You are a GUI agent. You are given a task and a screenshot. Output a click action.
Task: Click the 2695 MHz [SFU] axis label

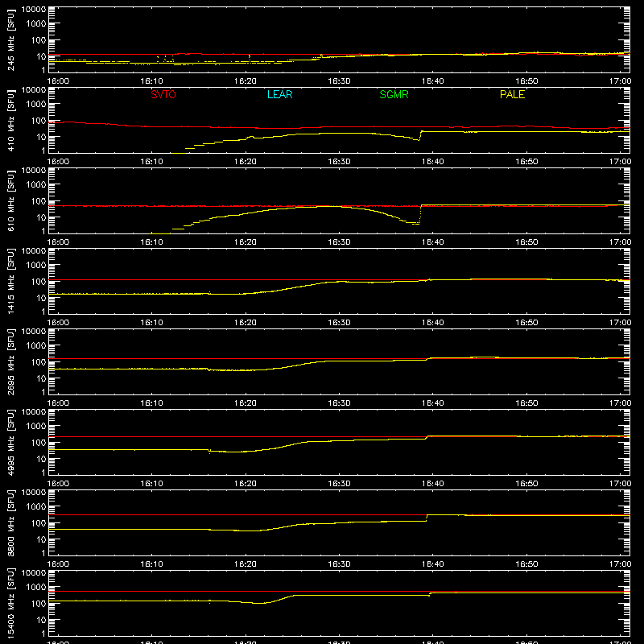(x=11, y=361)
